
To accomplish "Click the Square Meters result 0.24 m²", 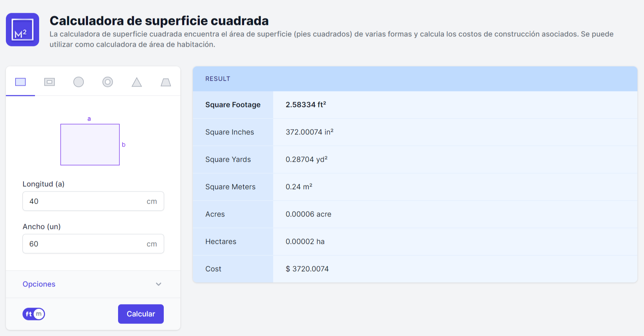I will tap(299, 187).
